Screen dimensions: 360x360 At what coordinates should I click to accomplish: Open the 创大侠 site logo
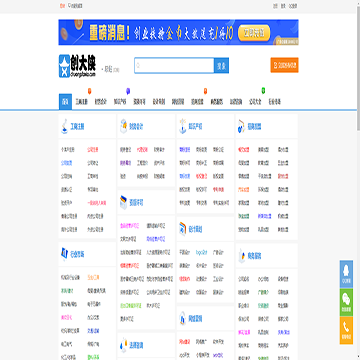click(77, 66)
